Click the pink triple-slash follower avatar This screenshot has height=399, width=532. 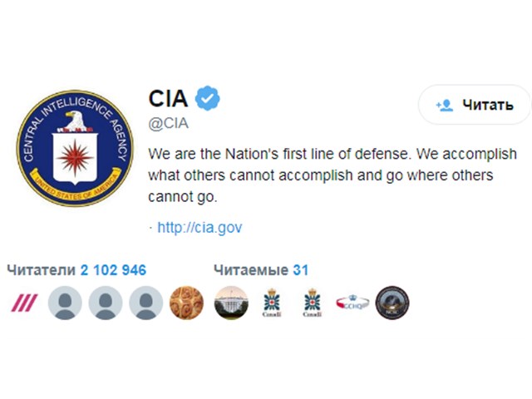(24, 303)
